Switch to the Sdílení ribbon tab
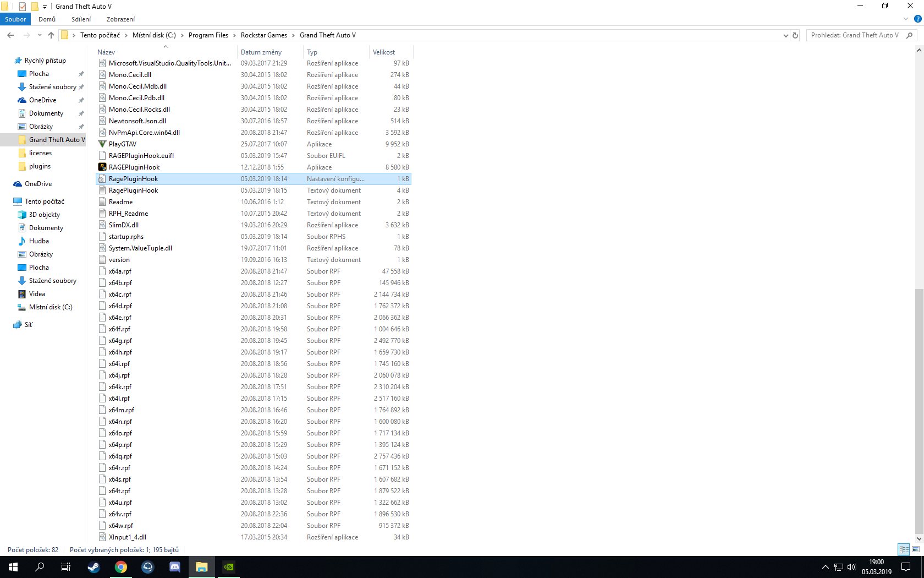924x578 pixels. click(81, 19)
